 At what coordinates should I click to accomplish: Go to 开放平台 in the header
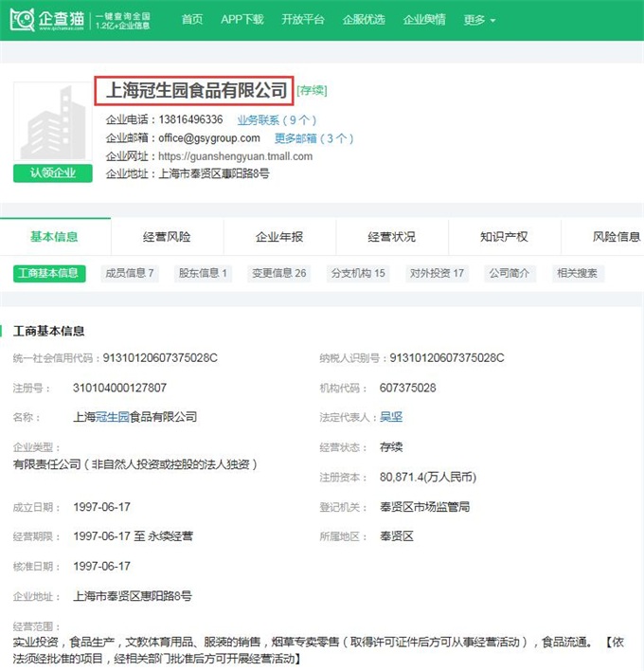click(x=303, y=19)
